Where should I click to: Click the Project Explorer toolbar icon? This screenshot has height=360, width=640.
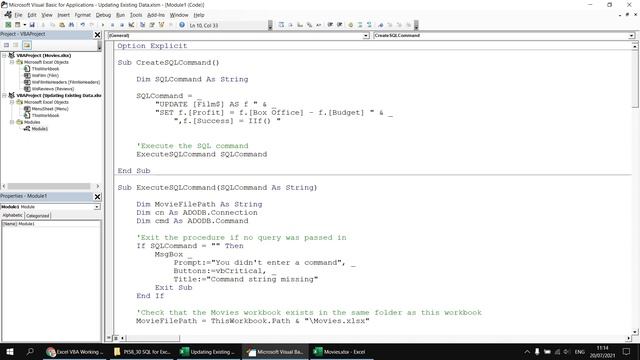tap(142, 25)
